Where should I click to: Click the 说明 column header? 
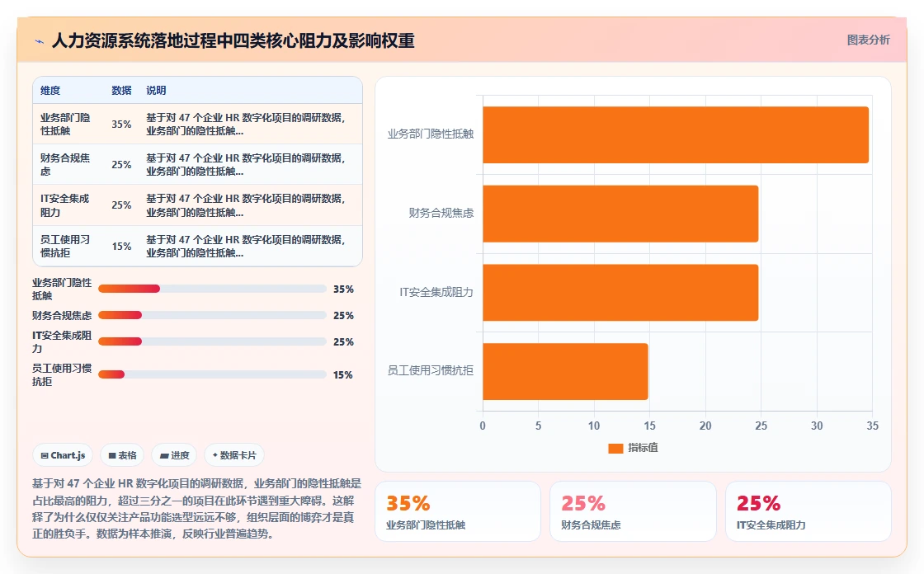coord(156,90)
